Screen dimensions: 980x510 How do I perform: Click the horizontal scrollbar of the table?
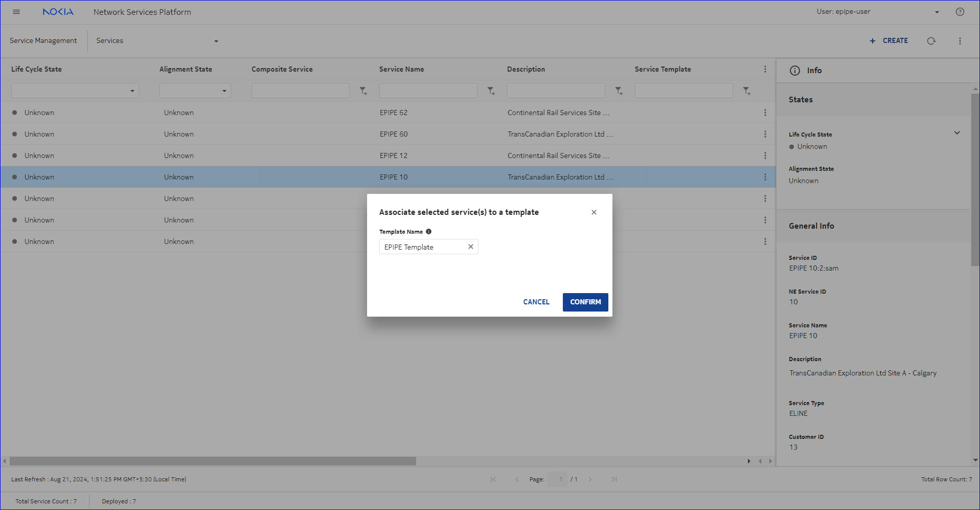coord(213,461)
